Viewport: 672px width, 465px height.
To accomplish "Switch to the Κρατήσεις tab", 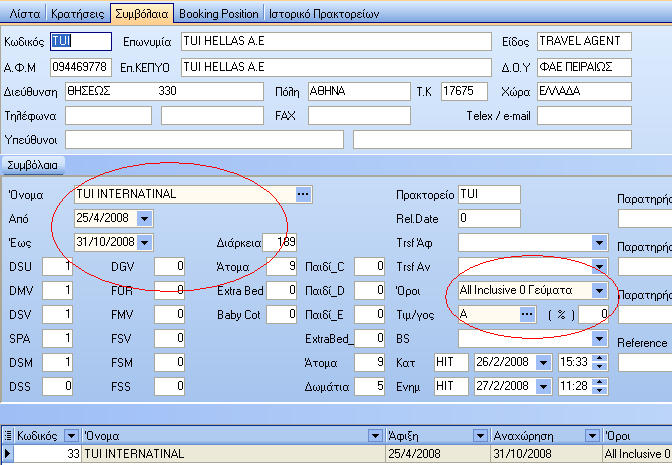I will pyautogui.click(x=78, y=14).
